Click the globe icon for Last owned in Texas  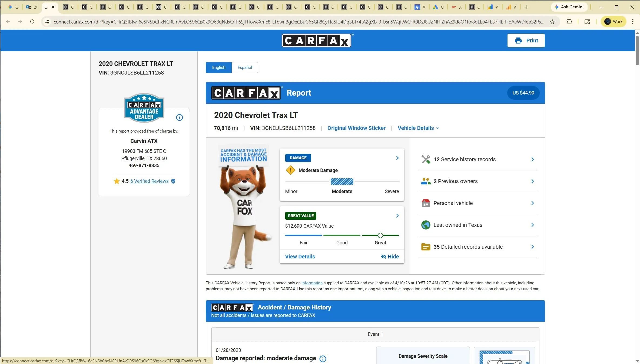(x=426, y=225)
